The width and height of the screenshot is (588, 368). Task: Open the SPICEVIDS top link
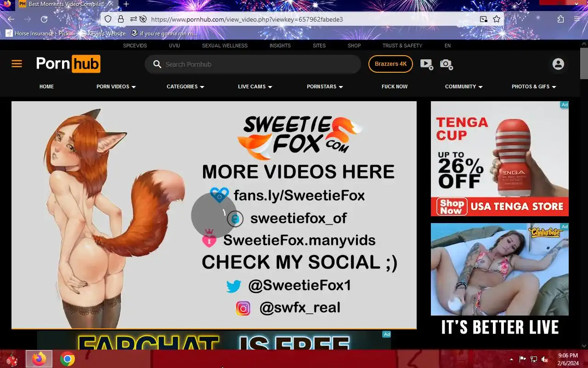point(135,46)
